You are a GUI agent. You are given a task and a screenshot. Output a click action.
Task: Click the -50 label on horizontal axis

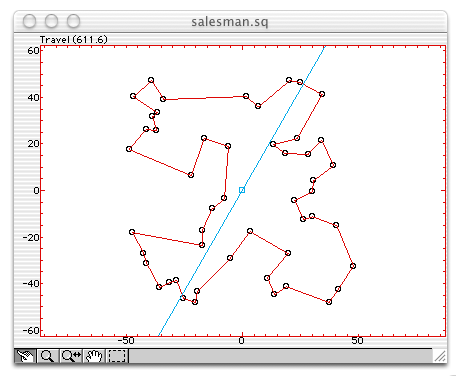coord(126,341)
